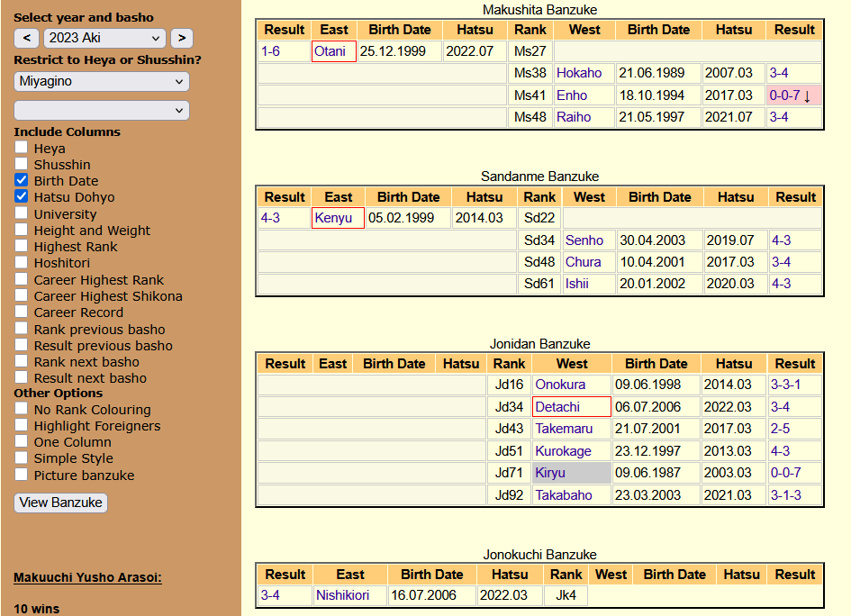The image size is (851, 616).
Task: Select the Ms41 rank cell
Action: tap(530, 95)
